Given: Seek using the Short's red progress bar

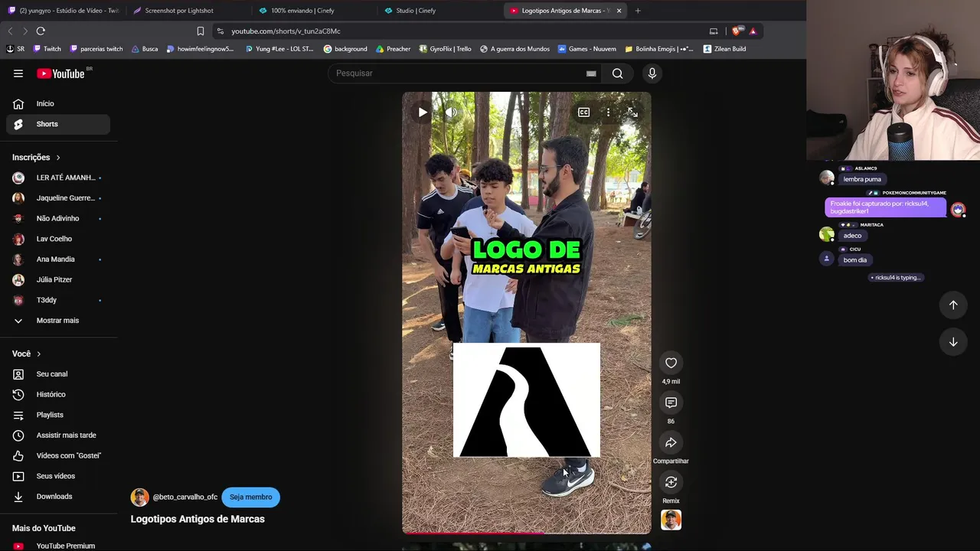Looking at the screenshot, I should 527,532.
